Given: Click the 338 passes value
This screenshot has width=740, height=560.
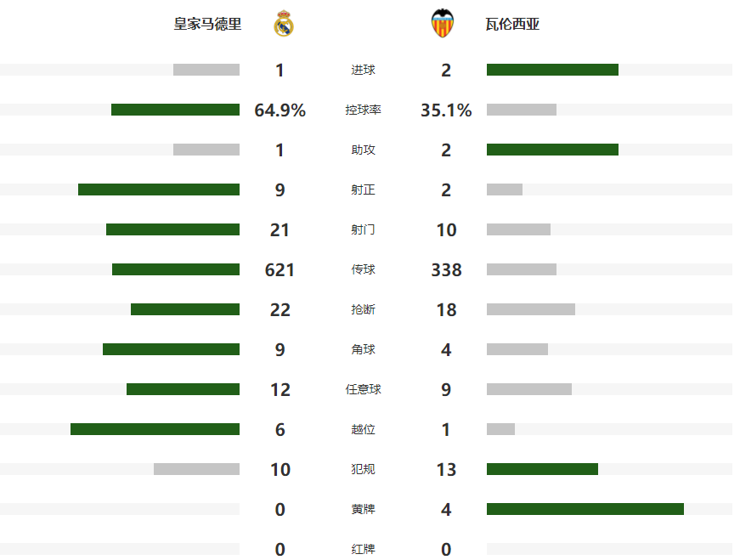Looking at the screenshot, I should tap(446, 270).
